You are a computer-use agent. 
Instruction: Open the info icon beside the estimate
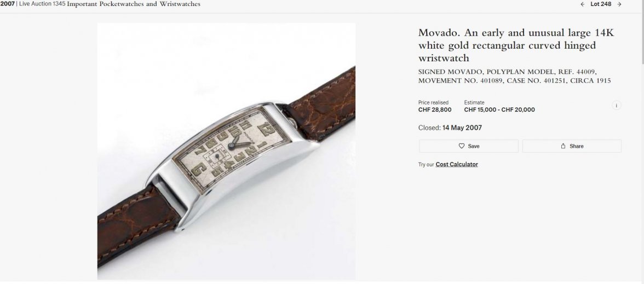click(x=616, y=106)
